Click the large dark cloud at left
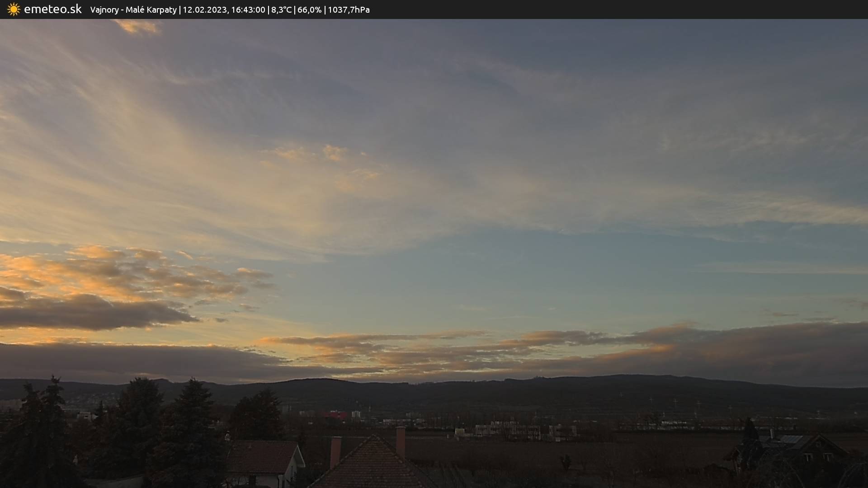Screen dimensions: 868x488 (x=90, y=313)
